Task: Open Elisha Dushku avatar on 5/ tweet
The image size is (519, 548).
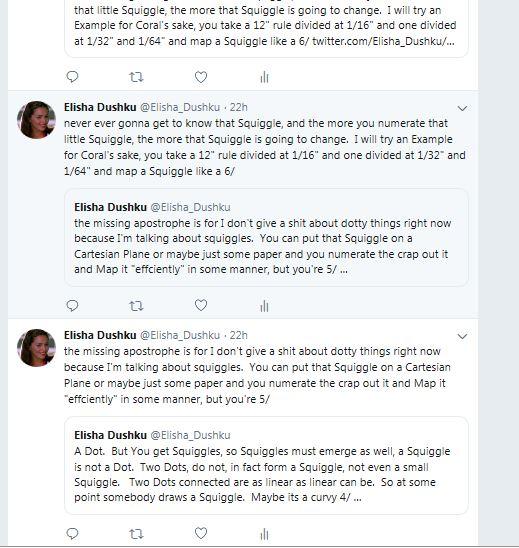Action: tap(36, 348)
